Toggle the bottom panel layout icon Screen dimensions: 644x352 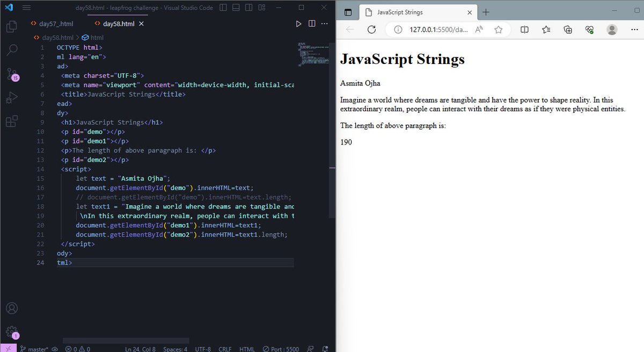pos(236,8)
